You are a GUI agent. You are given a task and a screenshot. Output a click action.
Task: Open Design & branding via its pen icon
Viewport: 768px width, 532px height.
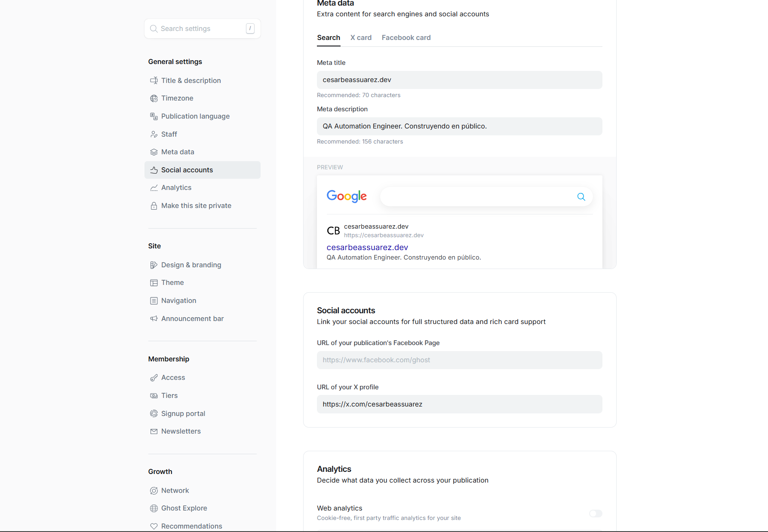154,265
